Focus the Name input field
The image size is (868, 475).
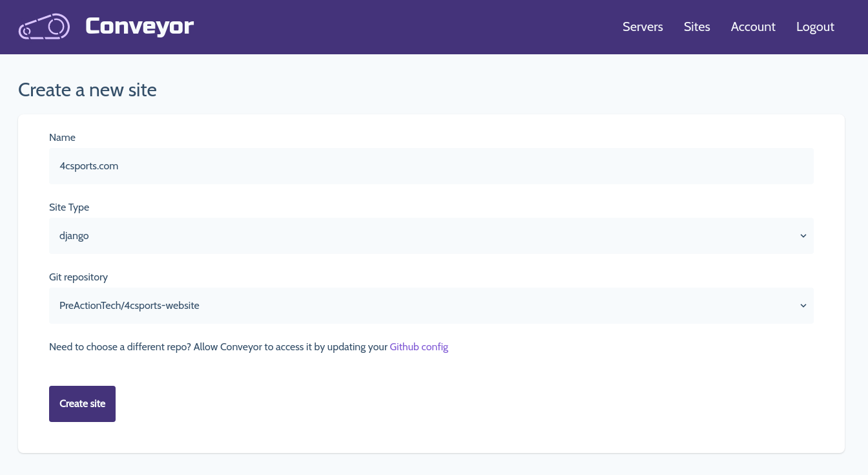click(431, 166)
